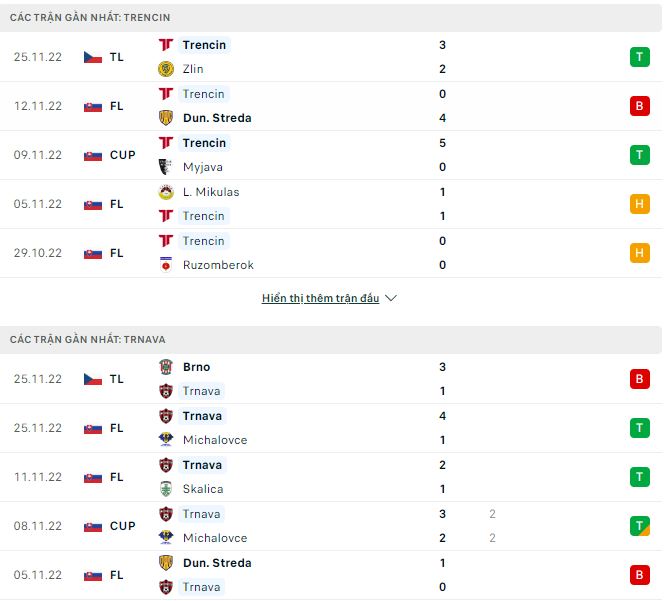Click the Czech flag beside 25.11.22 Trencin match

coord(93,57)
